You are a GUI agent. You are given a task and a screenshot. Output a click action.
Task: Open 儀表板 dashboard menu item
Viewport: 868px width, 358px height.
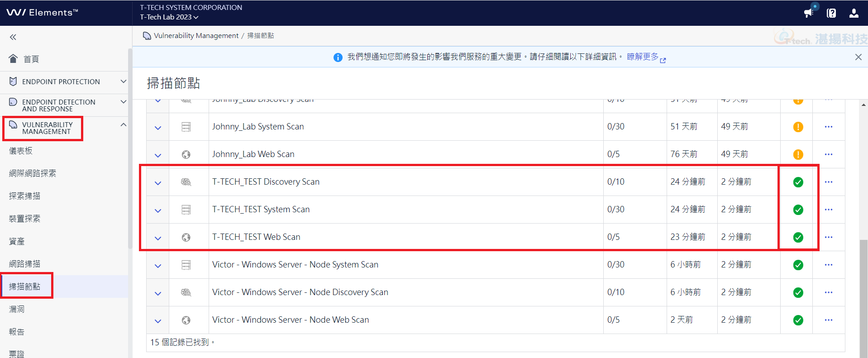point(21,151)
